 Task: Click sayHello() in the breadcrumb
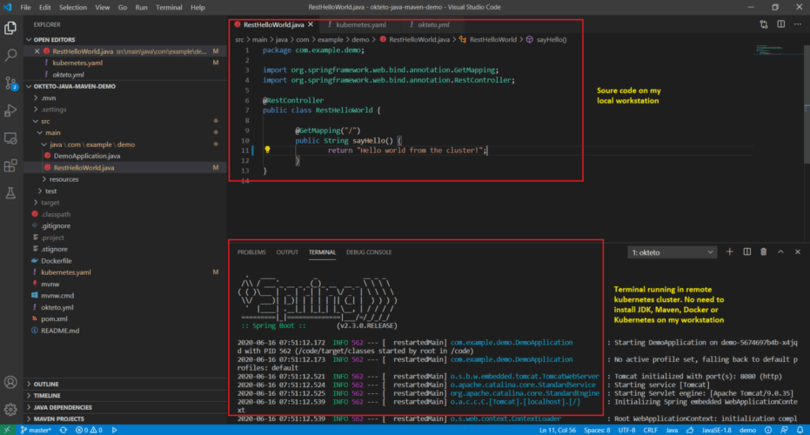click(x=551, y=39)
